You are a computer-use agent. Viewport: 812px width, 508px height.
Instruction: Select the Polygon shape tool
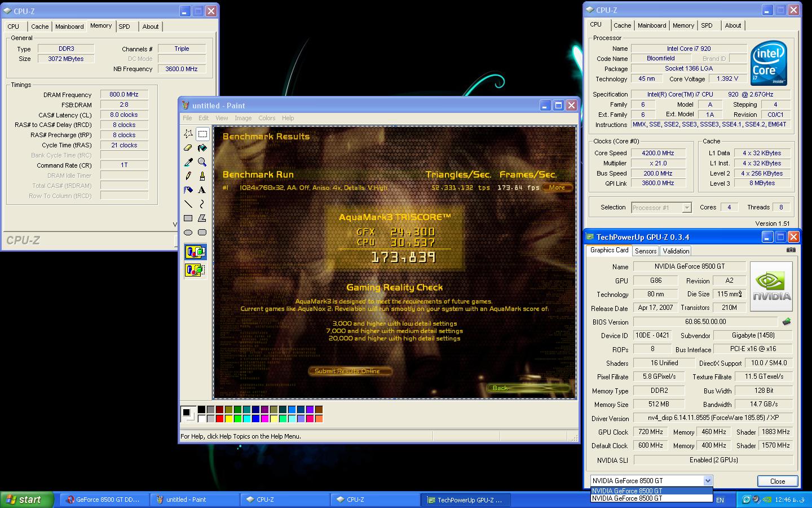pos(202,218)
